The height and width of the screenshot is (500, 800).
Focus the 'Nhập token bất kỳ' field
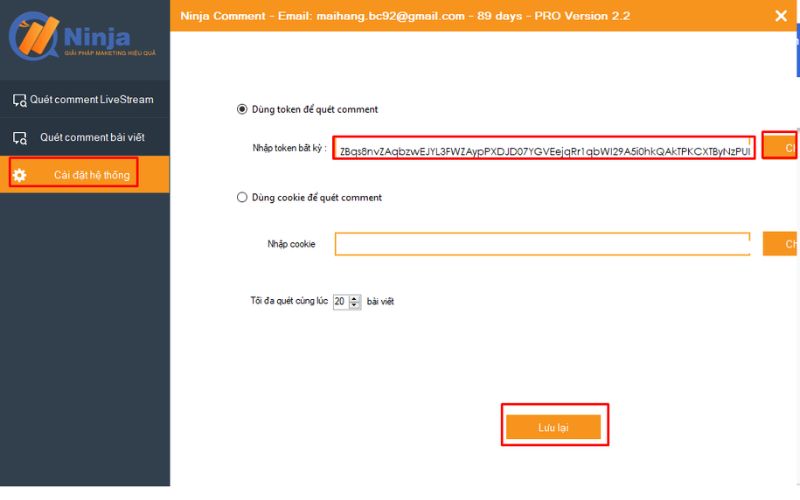[544, 151]
